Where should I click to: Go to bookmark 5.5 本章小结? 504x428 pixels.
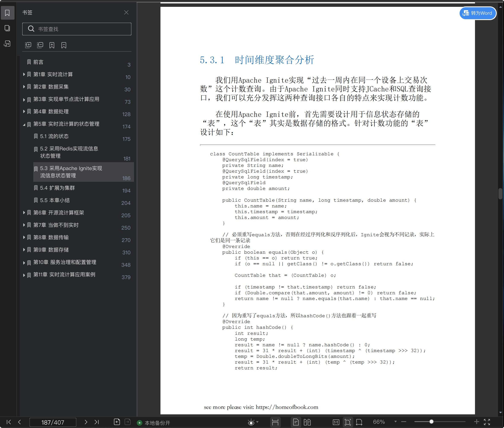click(x=55, y=200)
